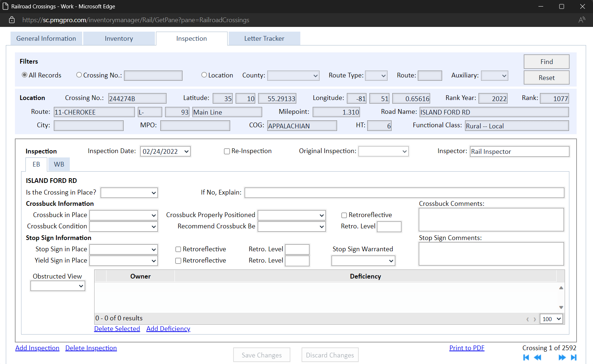
Task: Open Recommend Crossbuck Be dropdown
Action: click(292, 227)
